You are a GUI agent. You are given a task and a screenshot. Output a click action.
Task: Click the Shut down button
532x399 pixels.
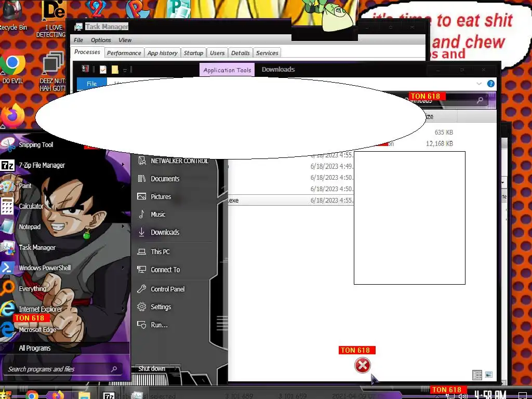[152, 368]
